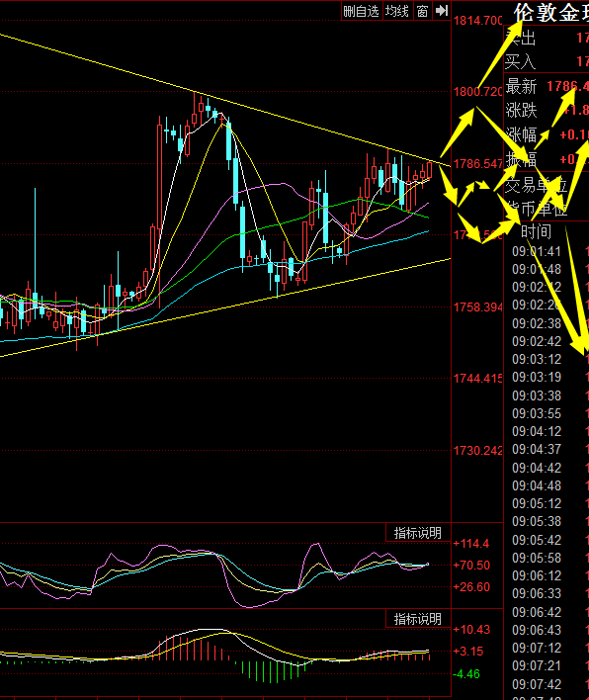Screen dimensions: 589x700
Task: Click the +70.50 indicator scale value
Action: click(x=471, y=566)
